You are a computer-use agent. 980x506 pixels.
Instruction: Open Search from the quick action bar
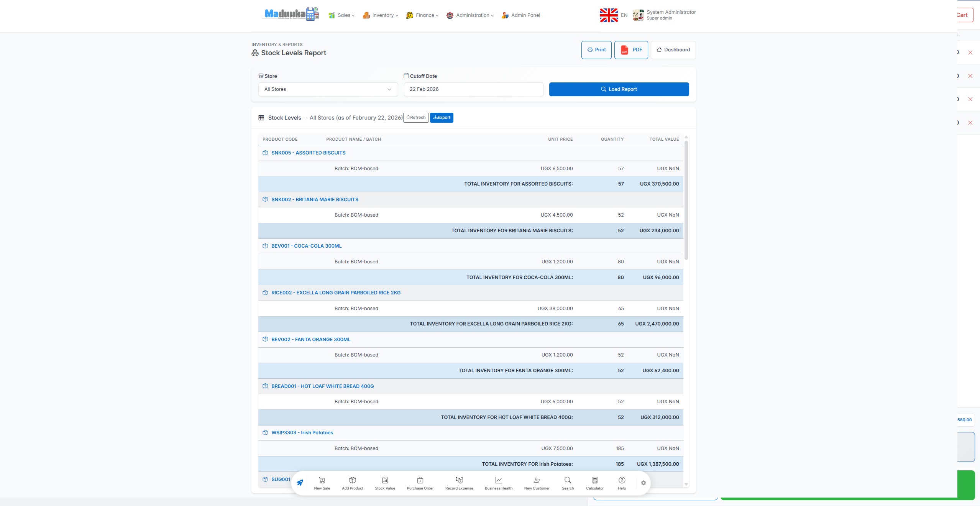tap(568, 483)
